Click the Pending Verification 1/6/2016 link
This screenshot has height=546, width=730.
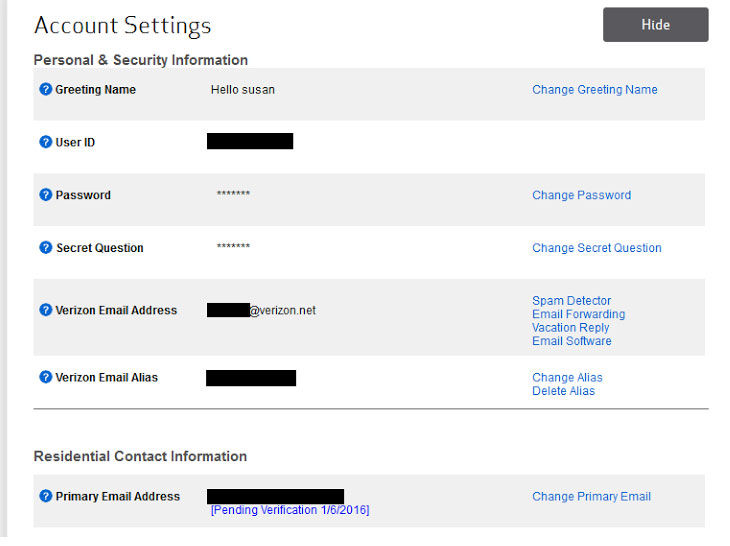(x=289, y=510)
